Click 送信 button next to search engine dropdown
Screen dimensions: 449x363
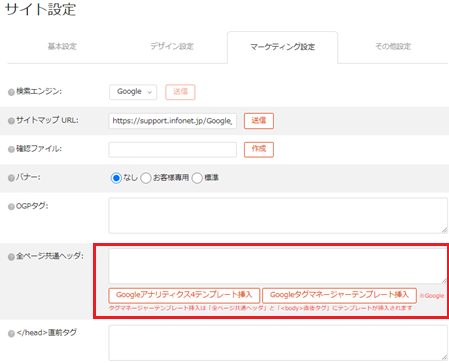[x=180, y=92]
